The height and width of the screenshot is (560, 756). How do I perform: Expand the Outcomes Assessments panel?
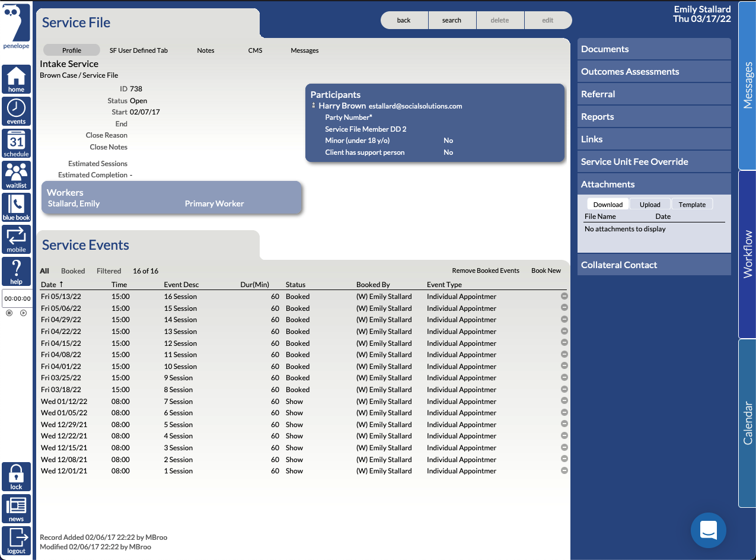(654, 72)
